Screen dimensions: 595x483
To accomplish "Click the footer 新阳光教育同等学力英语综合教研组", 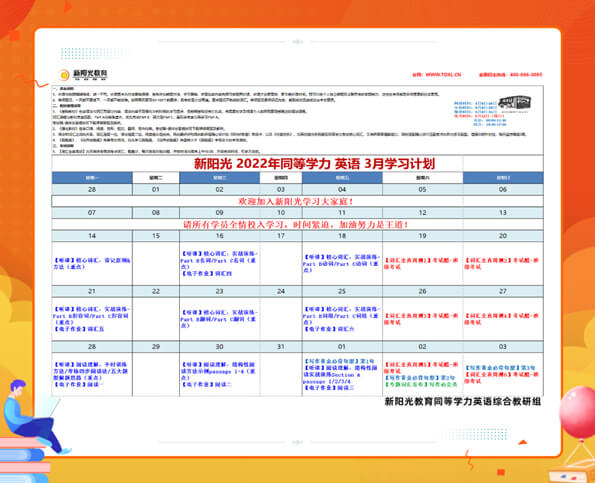I will point(463,401).
